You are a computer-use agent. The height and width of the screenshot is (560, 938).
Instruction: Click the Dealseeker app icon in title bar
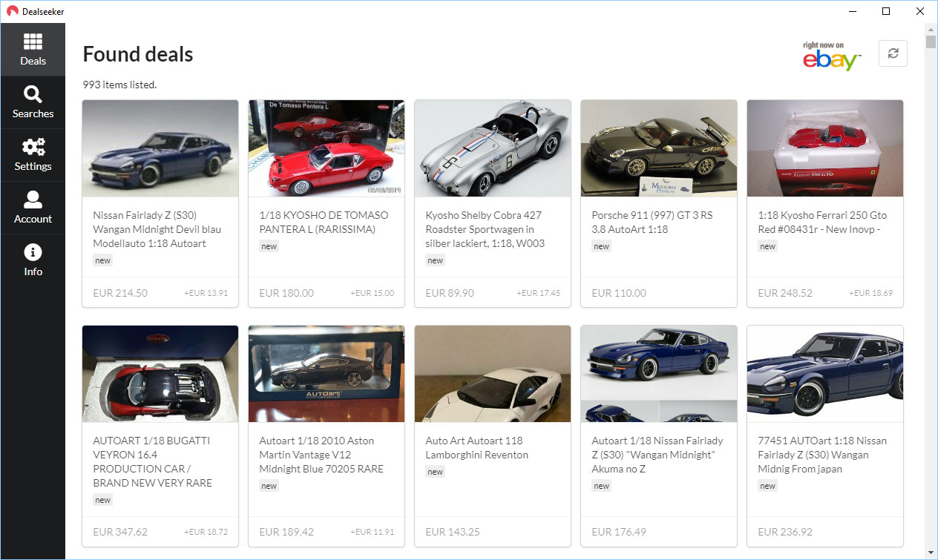pos(13,11)
